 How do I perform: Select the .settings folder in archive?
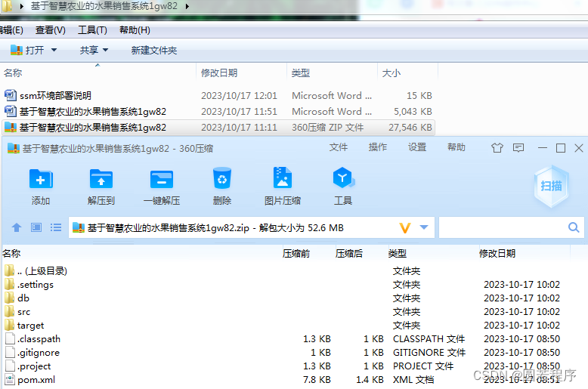tap(36, 285)
